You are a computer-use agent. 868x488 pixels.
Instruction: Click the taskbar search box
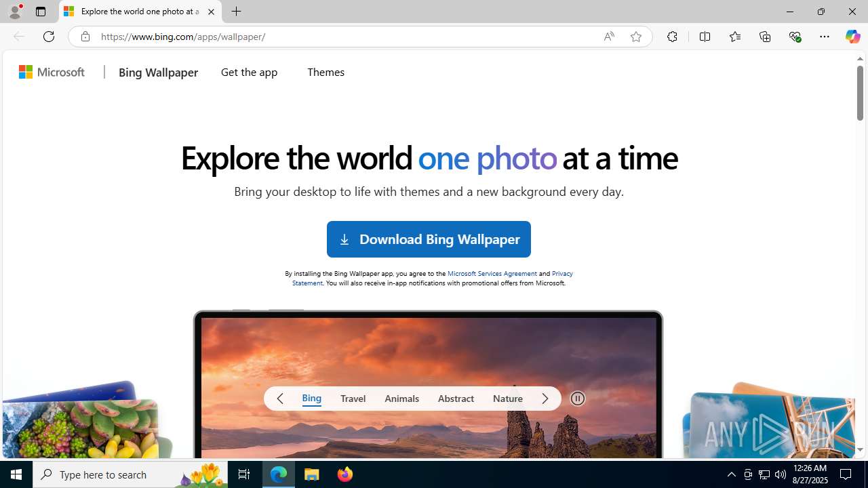coord(130,474)
